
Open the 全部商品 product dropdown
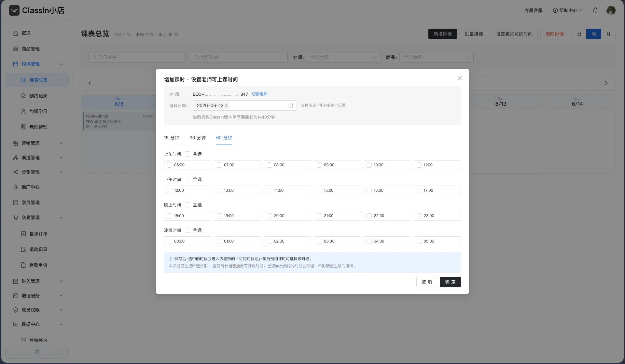point(436,57)
